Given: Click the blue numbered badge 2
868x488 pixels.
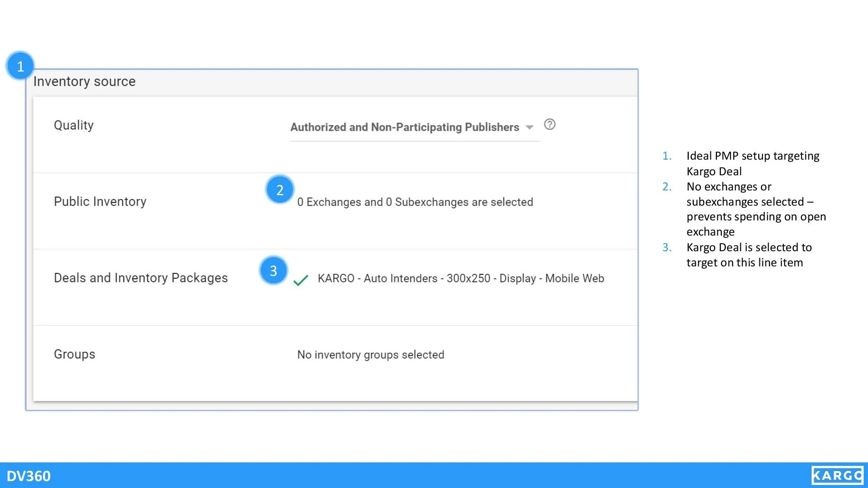Looking at the screenshot, I should (280, 189).
